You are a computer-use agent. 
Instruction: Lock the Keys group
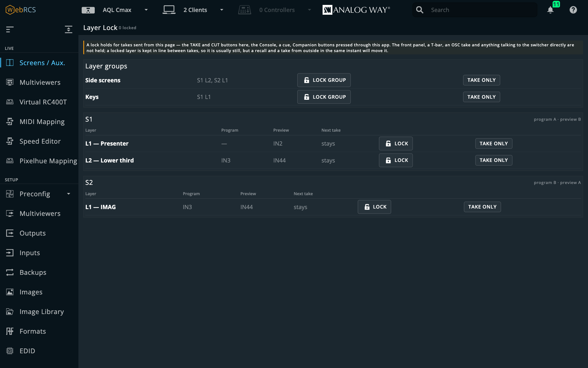[x=324, y=97]
